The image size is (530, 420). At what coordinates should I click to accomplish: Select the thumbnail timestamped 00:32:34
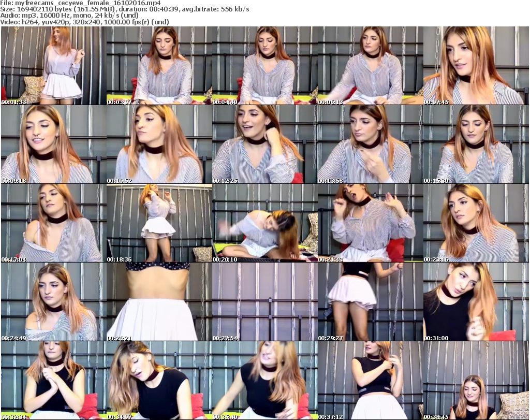[x=54, y=381]
